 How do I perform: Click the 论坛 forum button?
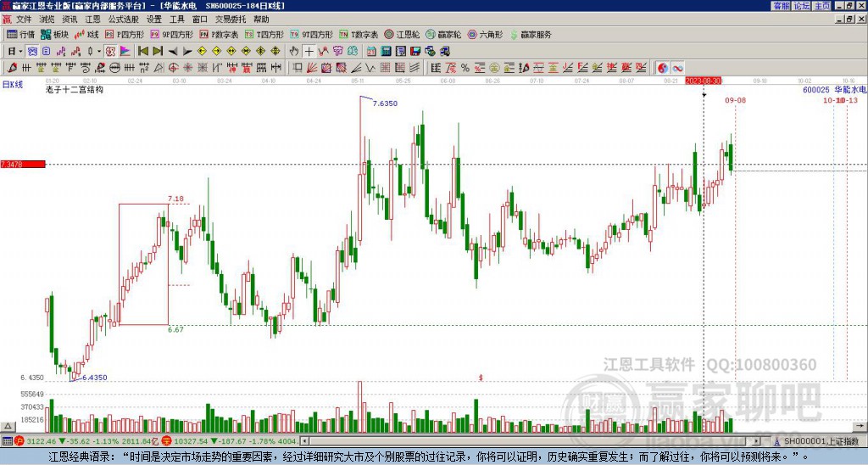tap(801, 6)
